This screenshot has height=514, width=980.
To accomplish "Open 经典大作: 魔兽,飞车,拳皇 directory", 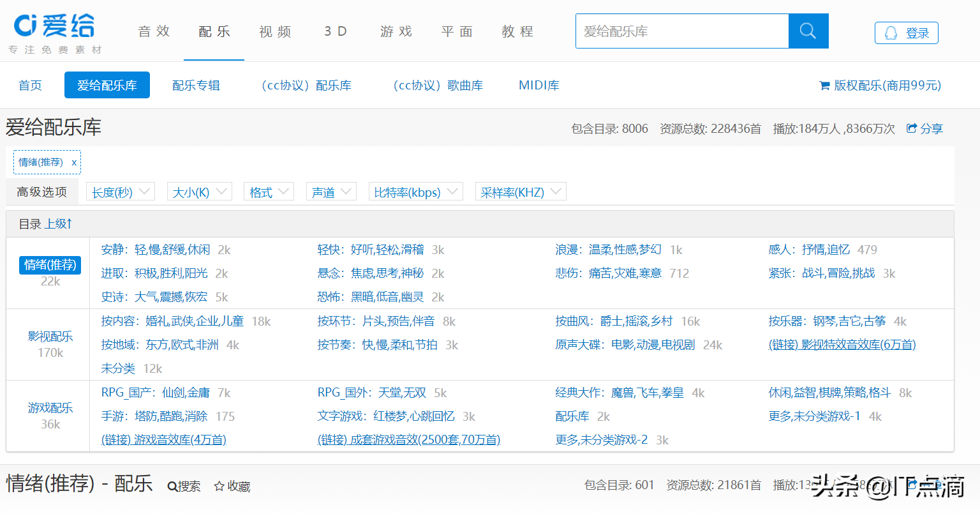I will (x=620, y=393).
